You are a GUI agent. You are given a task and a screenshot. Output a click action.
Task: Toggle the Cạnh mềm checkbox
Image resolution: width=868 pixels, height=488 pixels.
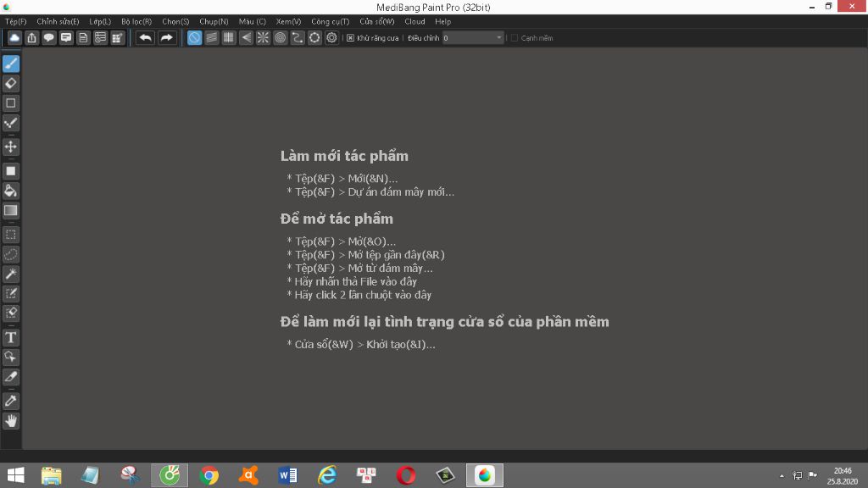(x=515, y=38)
